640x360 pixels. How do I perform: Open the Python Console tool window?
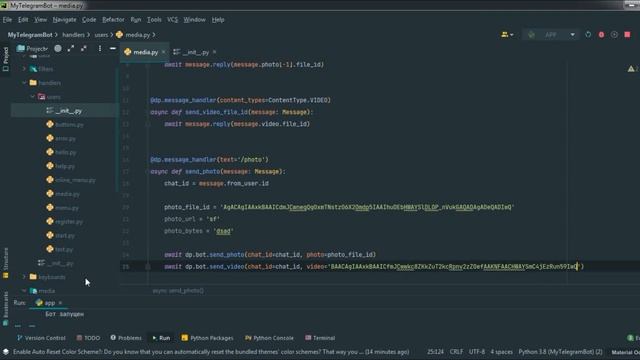(269, 338)
